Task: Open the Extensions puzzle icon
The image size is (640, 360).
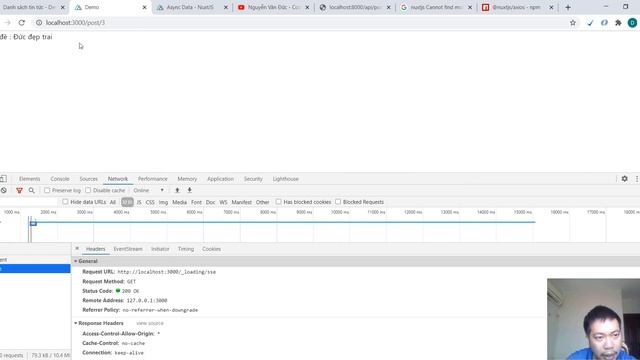Action: 618,23
